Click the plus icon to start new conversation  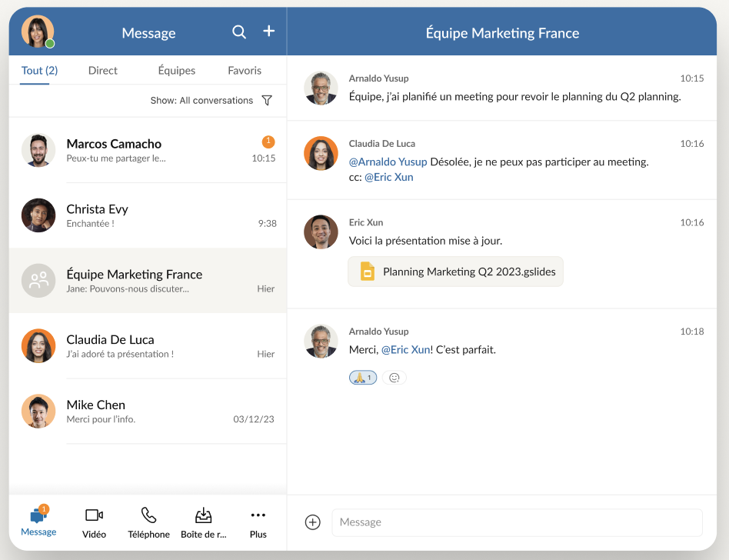coord(268,31)
